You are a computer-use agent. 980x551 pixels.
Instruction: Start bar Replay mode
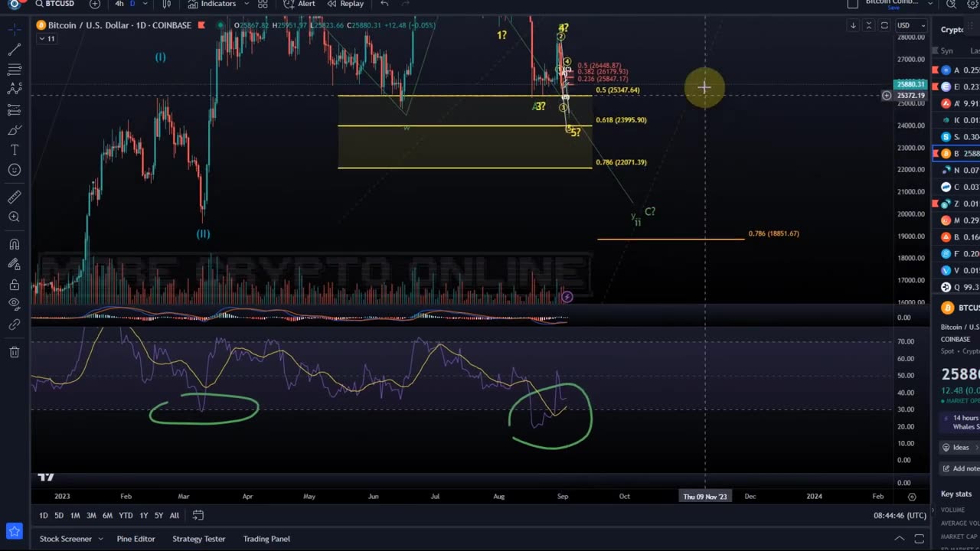coord(345,4)
